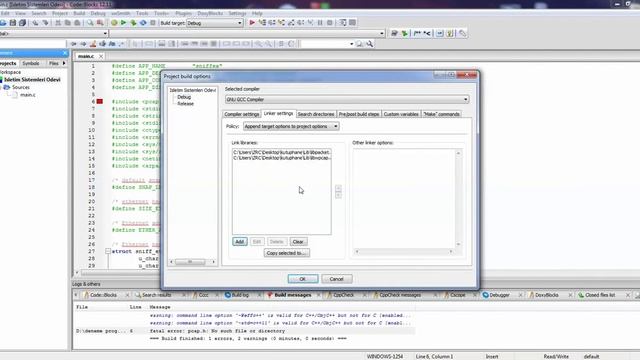This screenshot has height=360, width=640.
Task: Click the Jump forward arrow icon
Action: 83,44
